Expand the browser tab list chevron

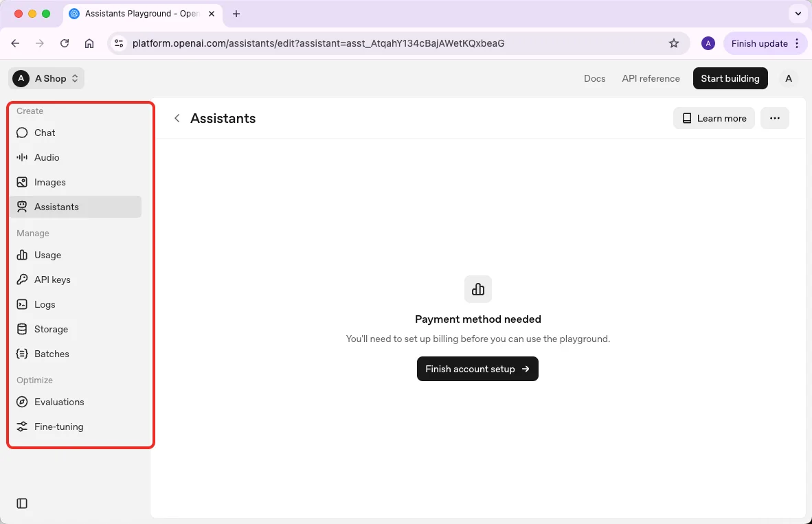point(798,14)
